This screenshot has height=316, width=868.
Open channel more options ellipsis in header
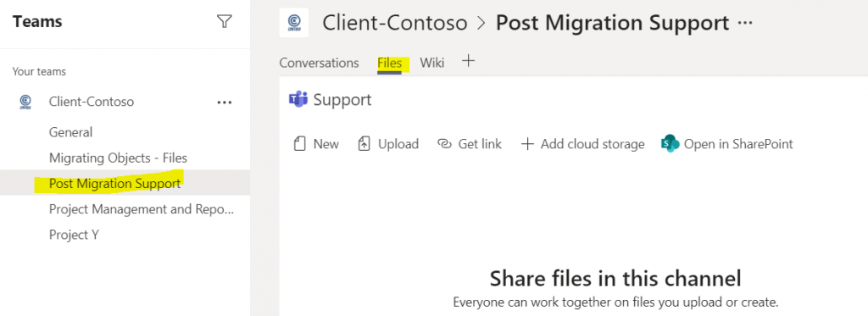coord(746,23)
